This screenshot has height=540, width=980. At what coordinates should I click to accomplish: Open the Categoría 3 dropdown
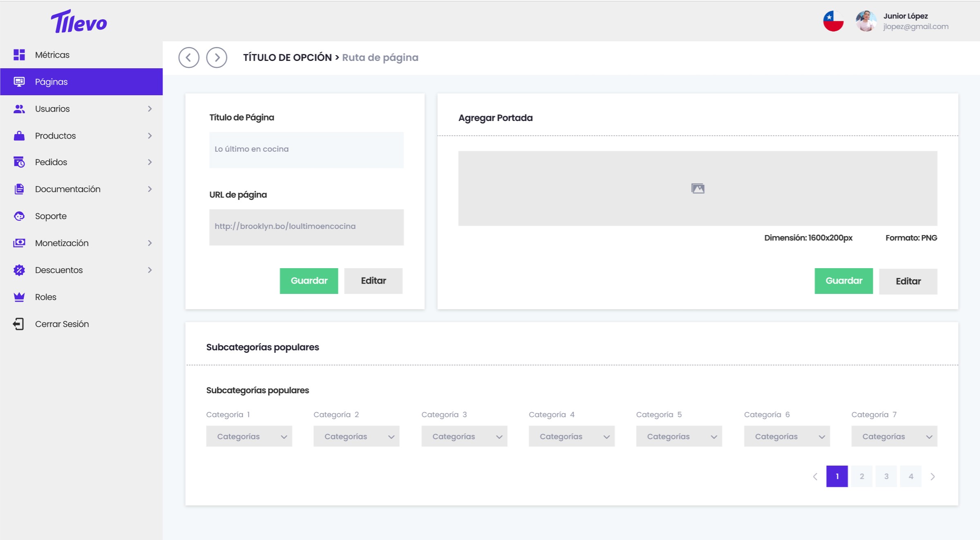pyautogui.click(x=464, y=436)
